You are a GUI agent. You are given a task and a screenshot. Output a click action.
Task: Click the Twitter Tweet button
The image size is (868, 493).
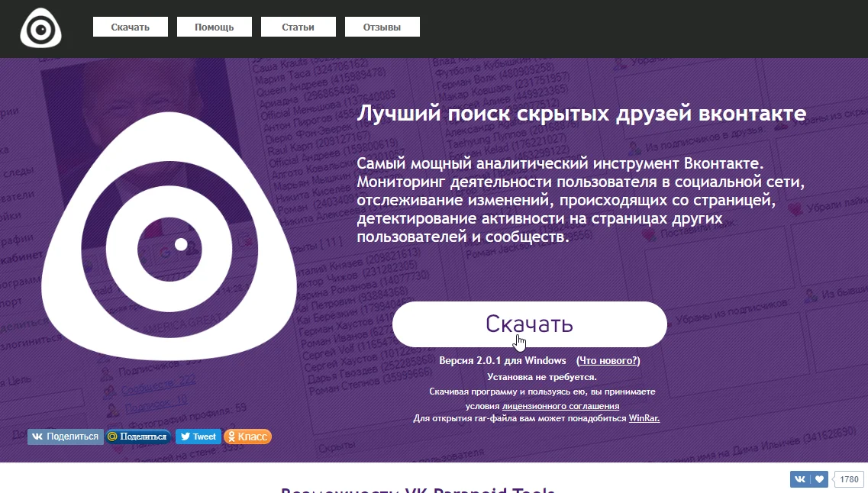(198, 437)
